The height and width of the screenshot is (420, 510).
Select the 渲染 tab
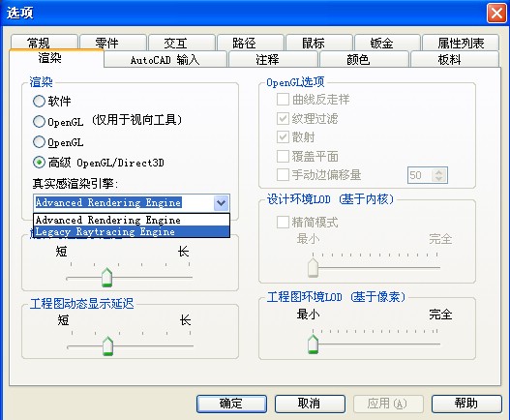(x=56, y=58)
